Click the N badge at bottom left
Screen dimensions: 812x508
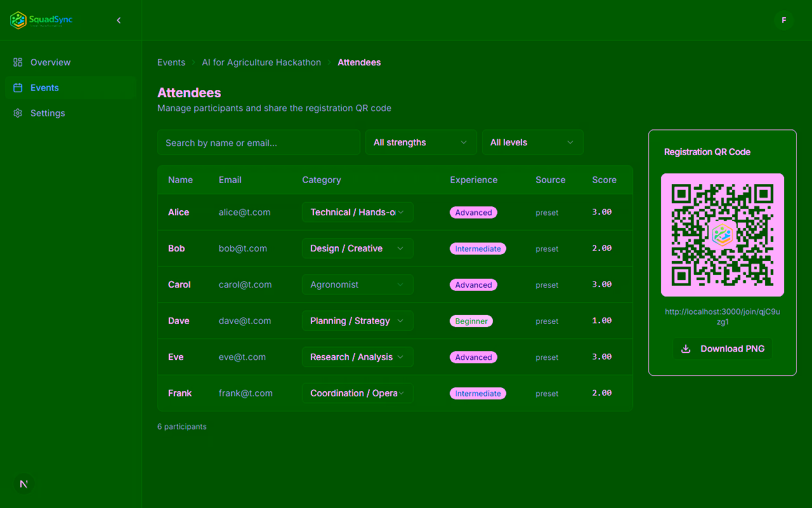coord(24,484)
